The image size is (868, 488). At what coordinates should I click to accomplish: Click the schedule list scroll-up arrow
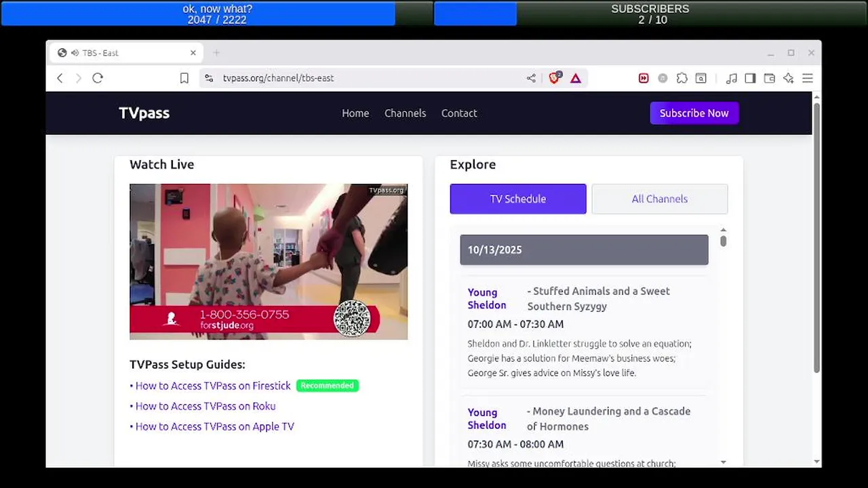pyautogui.click(x=723, y=230)
